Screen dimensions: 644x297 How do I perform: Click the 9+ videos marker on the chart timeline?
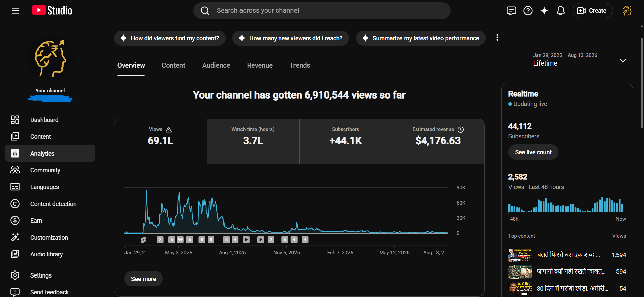click(x=180, y=240)
